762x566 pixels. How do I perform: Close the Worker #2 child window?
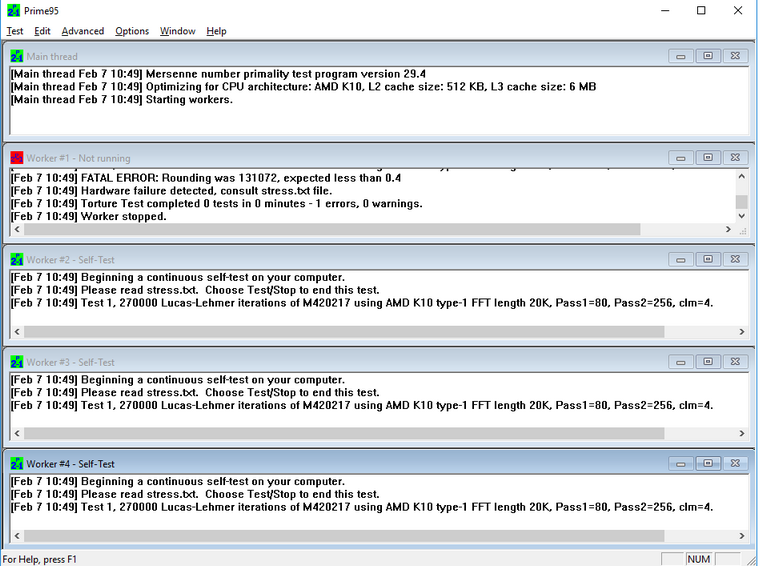tap(735, 259)
